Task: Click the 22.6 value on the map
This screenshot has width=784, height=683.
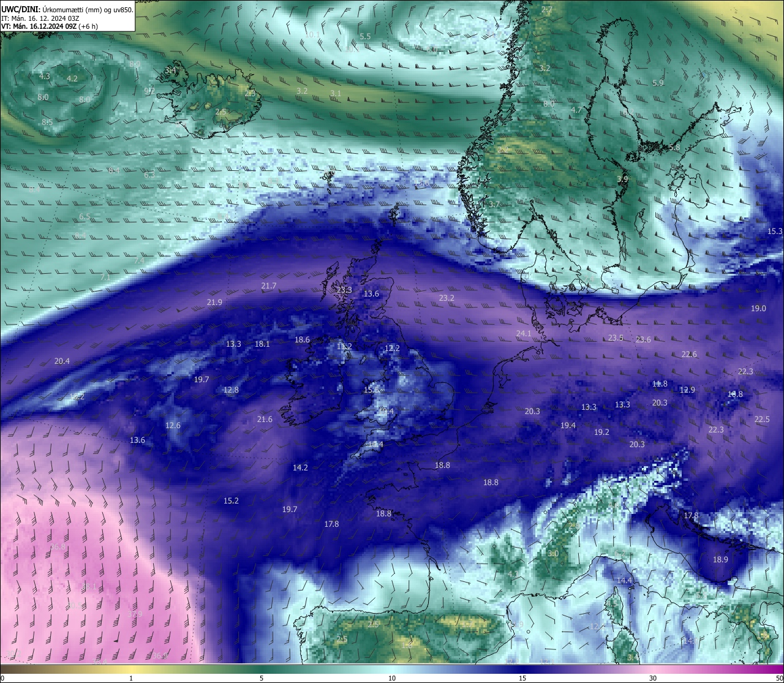Action: [689, 355]
